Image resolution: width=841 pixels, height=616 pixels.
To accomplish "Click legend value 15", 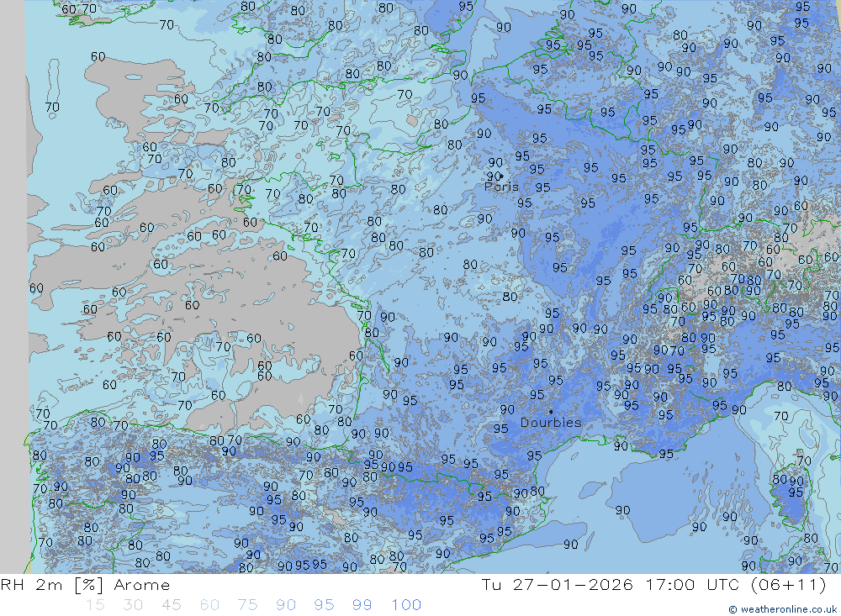I will pyautogui.click(x=96, y=605).
